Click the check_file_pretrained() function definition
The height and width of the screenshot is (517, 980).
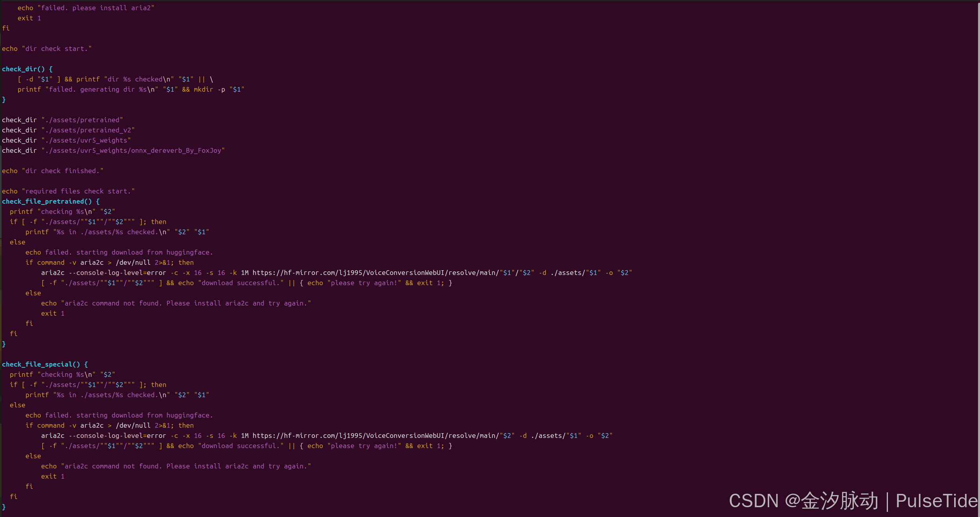point(51,201)
